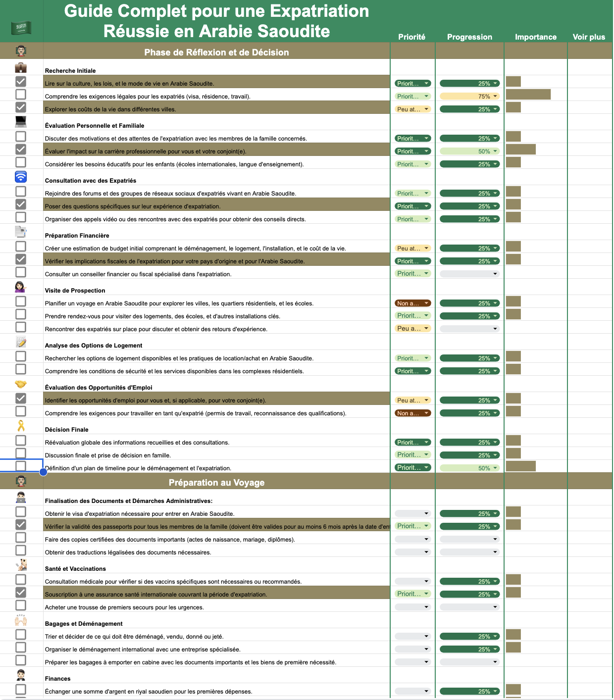Check the 'Rejoindre des forums' task checkbox

tap(21, 191)
